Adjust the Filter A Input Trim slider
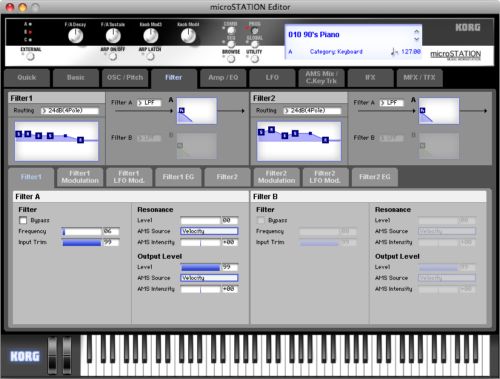Image resolution: width=500 pixels, height=379 pixels. [82, 242]
